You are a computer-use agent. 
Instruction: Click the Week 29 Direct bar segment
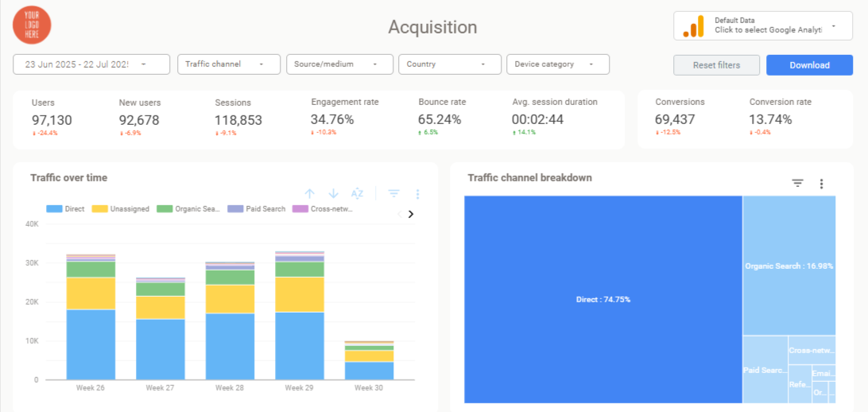pos(300,346)
